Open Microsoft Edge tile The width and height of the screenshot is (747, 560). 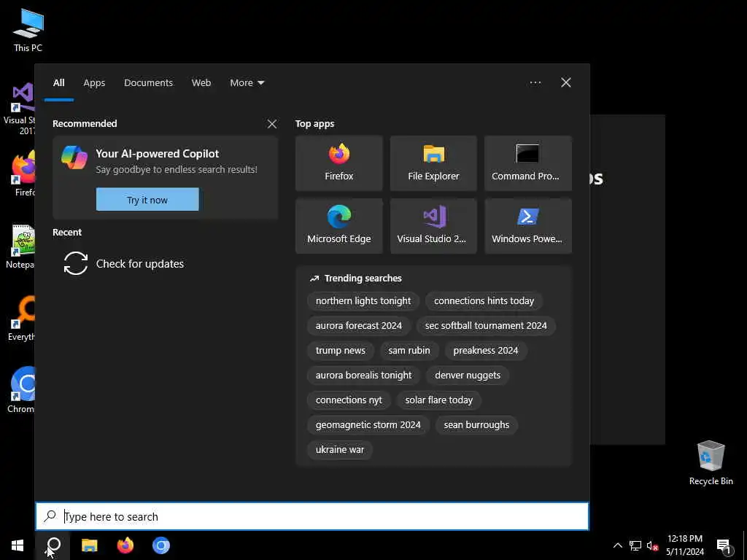pos(338,226)
